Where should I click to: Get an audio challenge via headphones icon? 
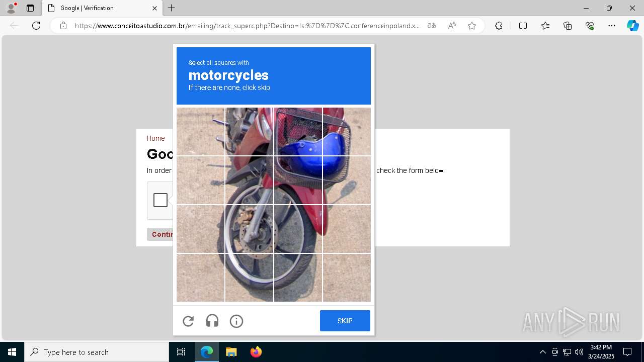[x=212, y=321]
